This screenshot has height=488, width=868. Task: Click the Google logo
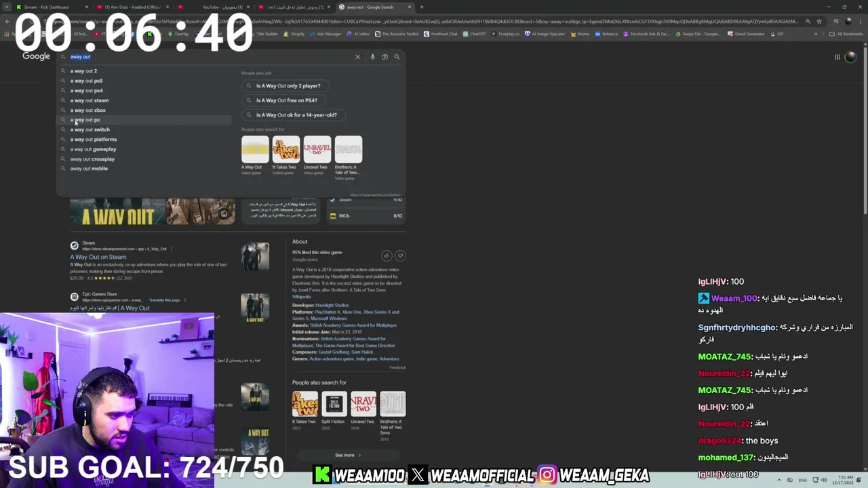(x=37, y=56)
